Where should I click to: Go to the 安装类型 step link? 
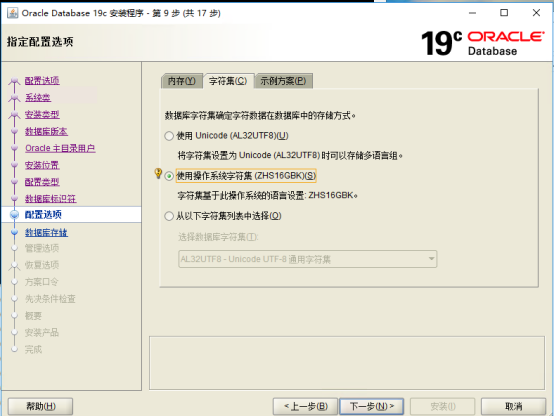(x=42, y=114)
